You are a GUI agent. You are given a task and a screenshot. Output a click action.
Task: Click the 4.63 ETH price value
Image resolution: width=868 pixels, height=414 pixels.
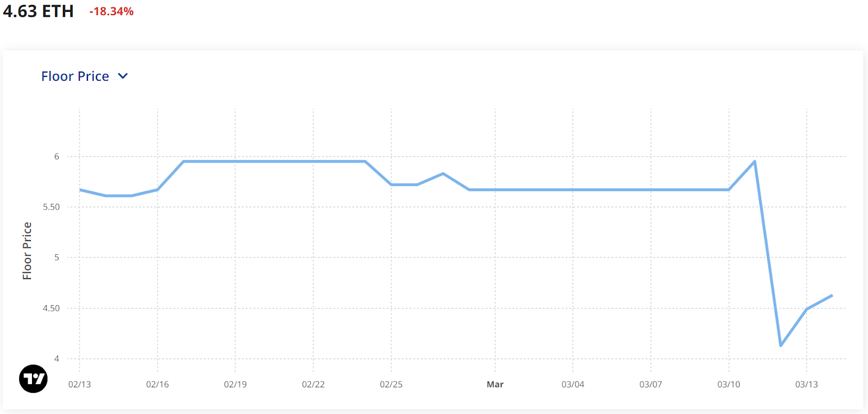click(x=39, y=11)
